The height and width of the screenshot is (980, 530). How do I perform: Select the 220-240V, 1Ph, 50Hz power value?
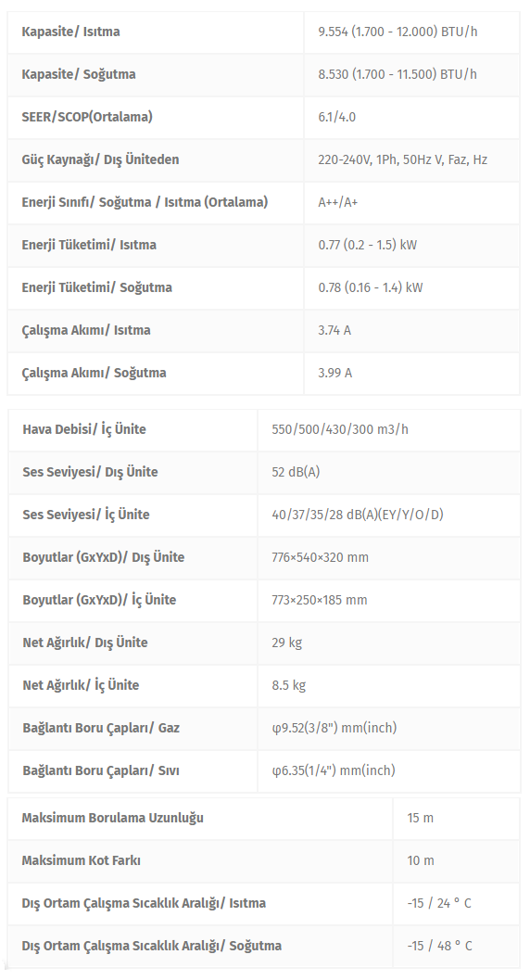coord(403,159)
